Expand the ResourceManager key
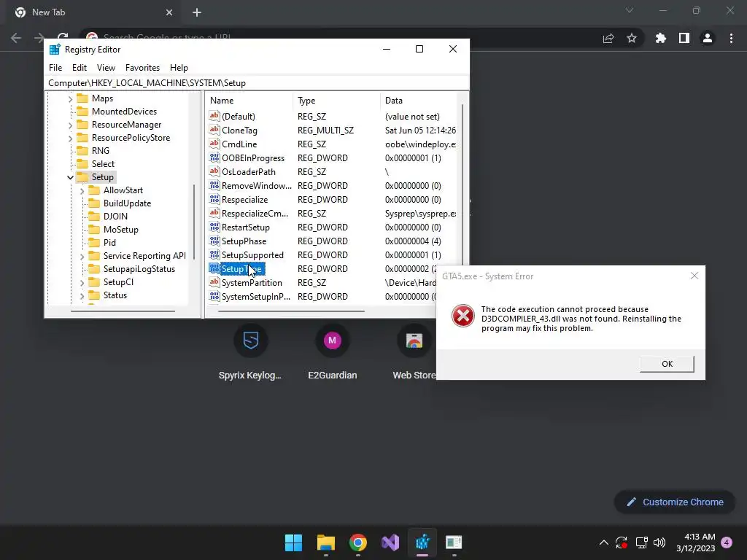The height and width of the screenshot is (560, 747). 70,125
